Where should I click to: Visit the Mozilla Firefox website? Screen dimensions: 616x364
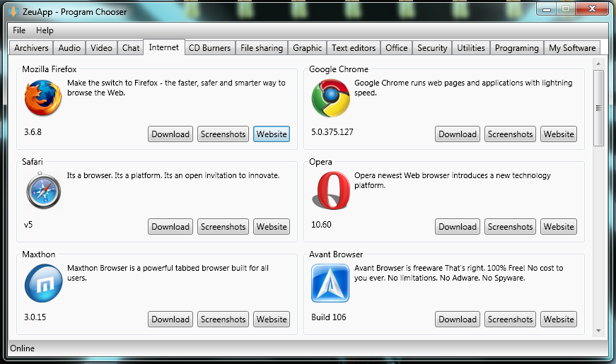click(x=272, y=134)
